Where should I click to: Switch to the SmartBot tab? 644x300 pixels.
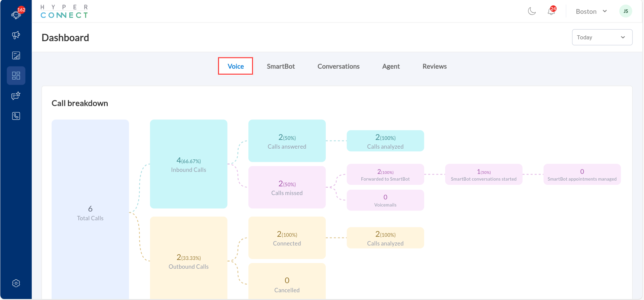pos(281,66)
